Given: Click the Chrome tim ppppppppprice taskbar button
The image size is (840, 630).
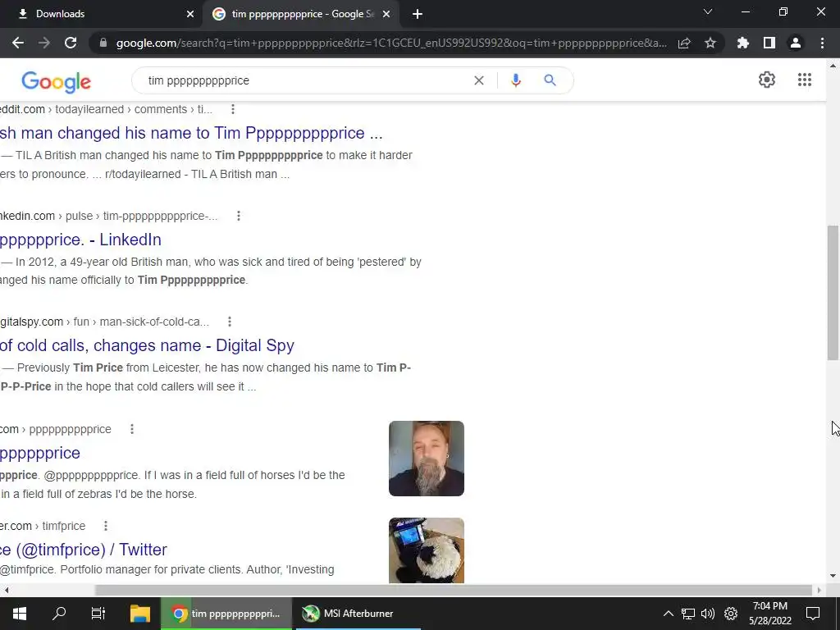Looking at the screenshot, I should [226, 614].
